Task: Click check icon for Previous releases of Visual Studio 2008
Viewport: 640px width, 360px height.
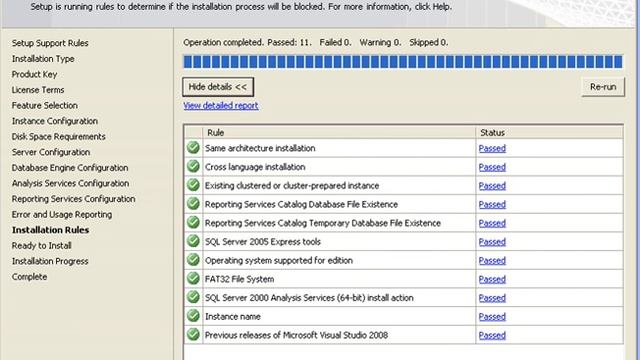Action: 193,335
